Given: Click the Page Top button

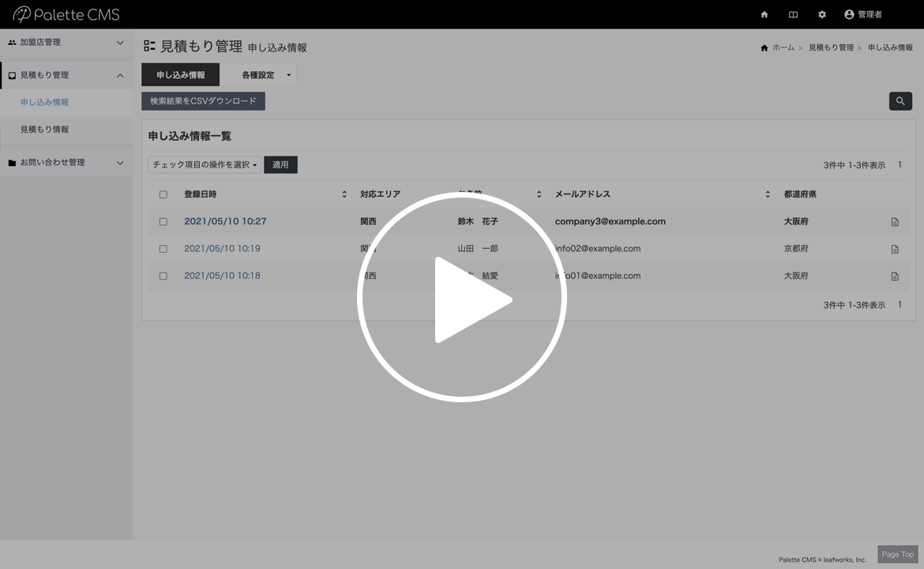Looking at the screenshot, I should coord(897,554).
